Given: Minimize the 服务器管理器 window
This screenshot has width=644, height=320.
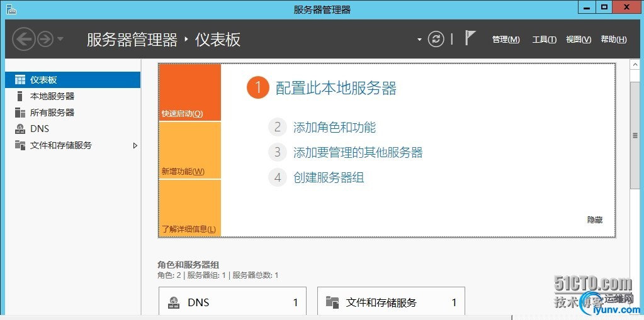Looking at the screenshot, I should (x=588, y=6).
